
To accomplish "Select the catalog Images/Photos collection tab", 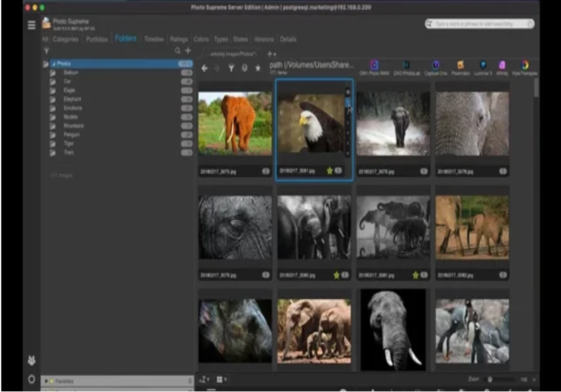I will 233,54.
